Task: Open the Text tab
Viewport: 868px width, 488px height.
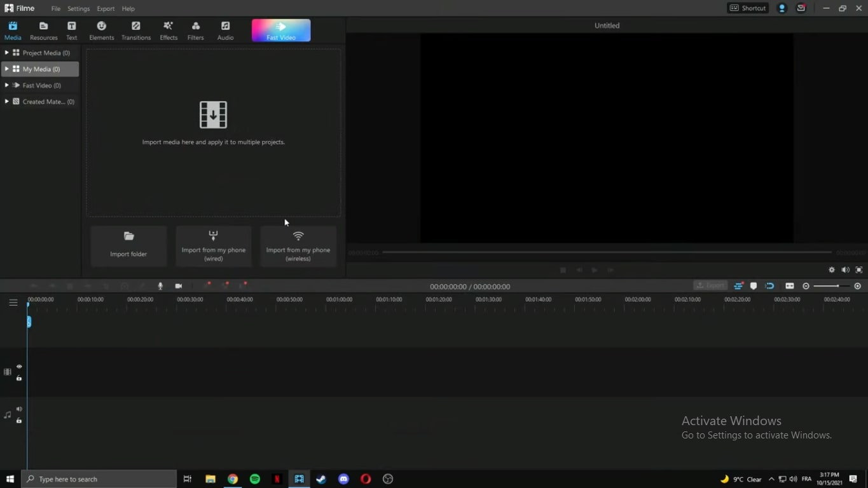Action: (72, 30)
